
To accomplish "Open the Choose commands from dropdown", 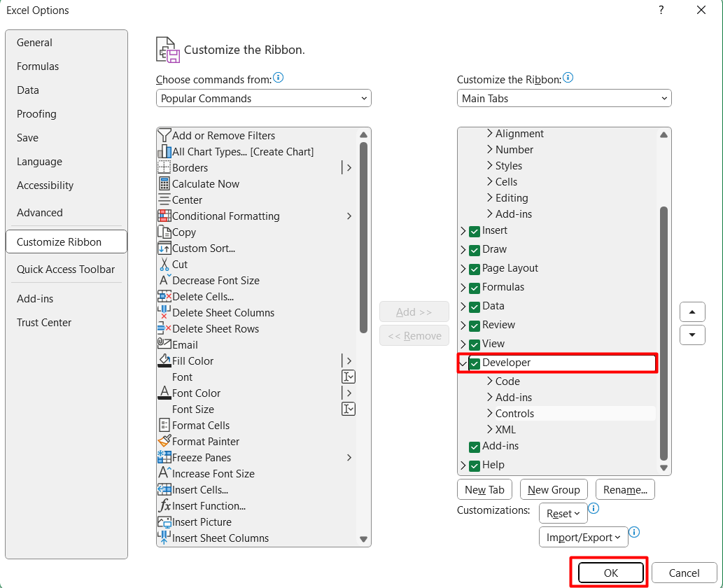I will (263, 99).
